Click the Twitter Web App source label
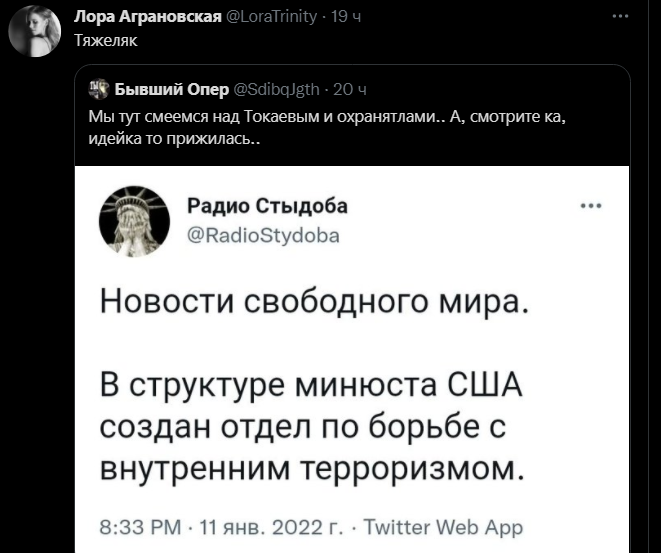The width and height of the screenshot is (661, 553). click(443, 528)
